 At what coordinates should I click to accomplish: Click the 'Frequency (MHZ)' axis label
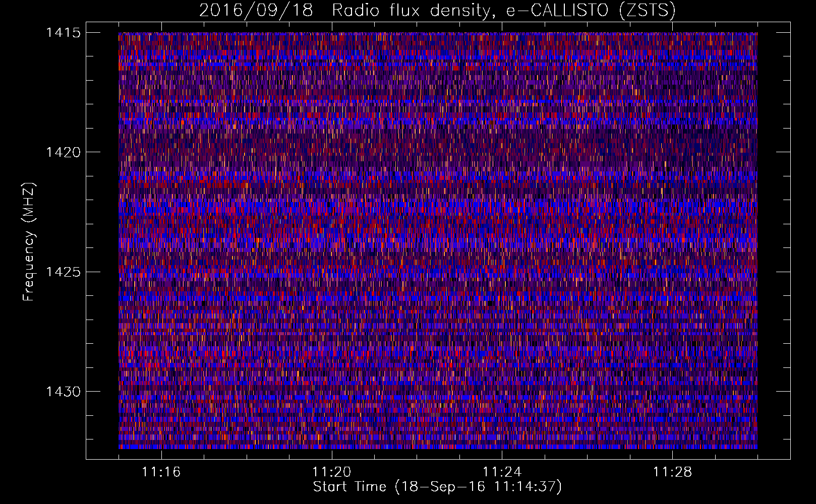29,242
